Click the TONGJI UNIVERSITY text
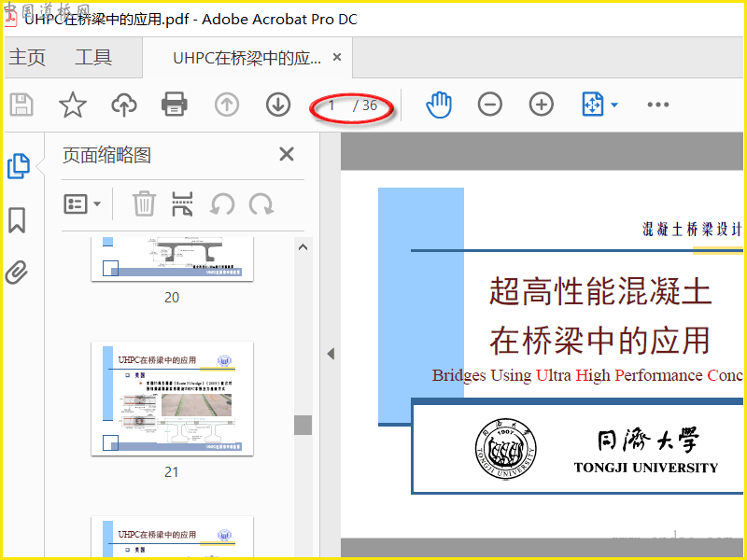747x560 pixels. click(x=646, y=468)
